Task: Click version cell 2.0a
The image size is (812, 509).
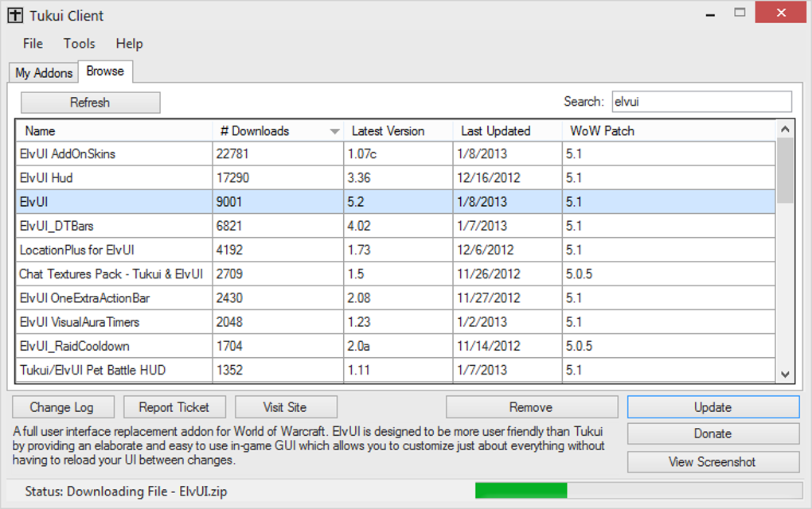Action: tap(358, 346)
